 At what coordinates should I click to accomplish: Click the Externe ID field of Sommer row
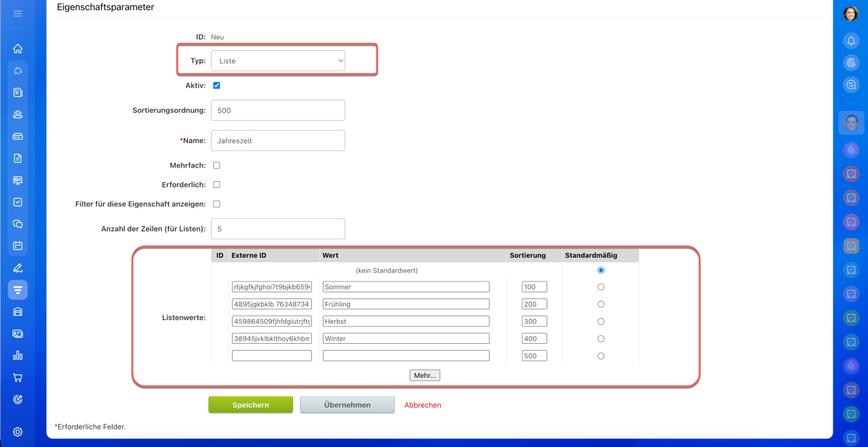(272, 287)
